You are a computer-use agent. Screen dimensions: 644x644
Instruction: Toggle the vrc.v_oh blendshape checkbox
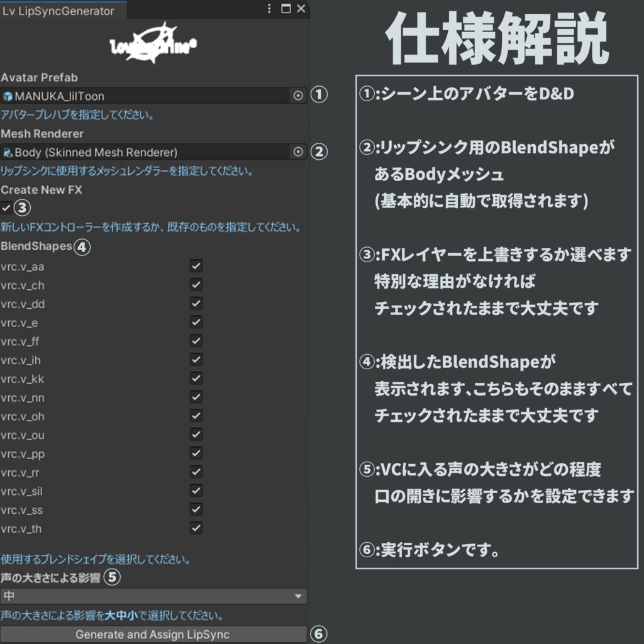(x=196, y=416)
